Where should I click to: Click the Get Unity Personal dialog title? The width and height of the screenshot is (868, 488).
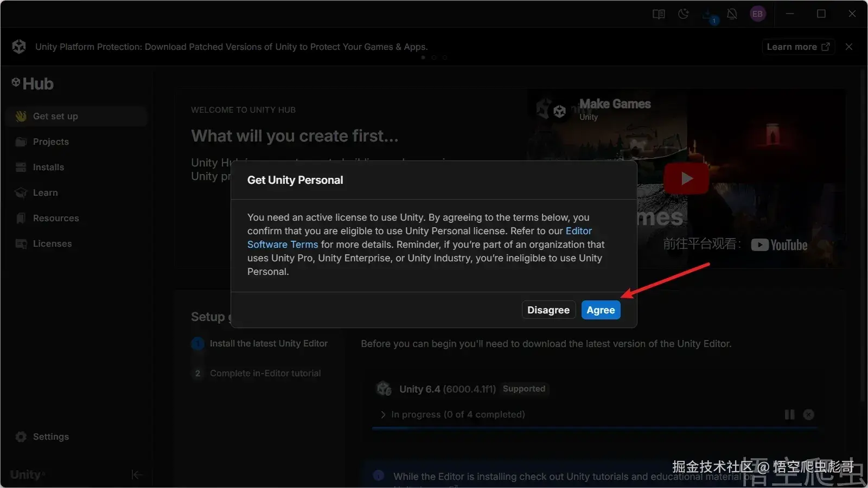(x=295, y=180)
